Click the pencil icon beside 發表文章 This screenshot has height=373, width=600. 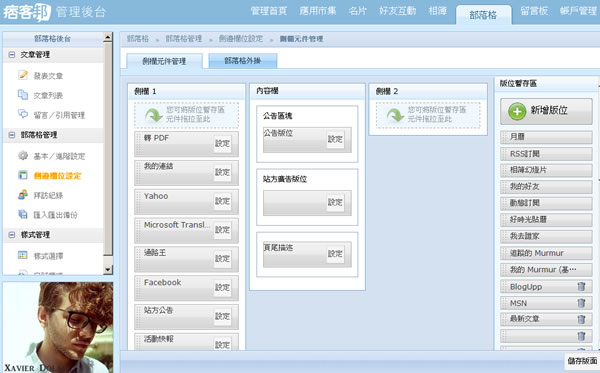click(x=23, y=75)
